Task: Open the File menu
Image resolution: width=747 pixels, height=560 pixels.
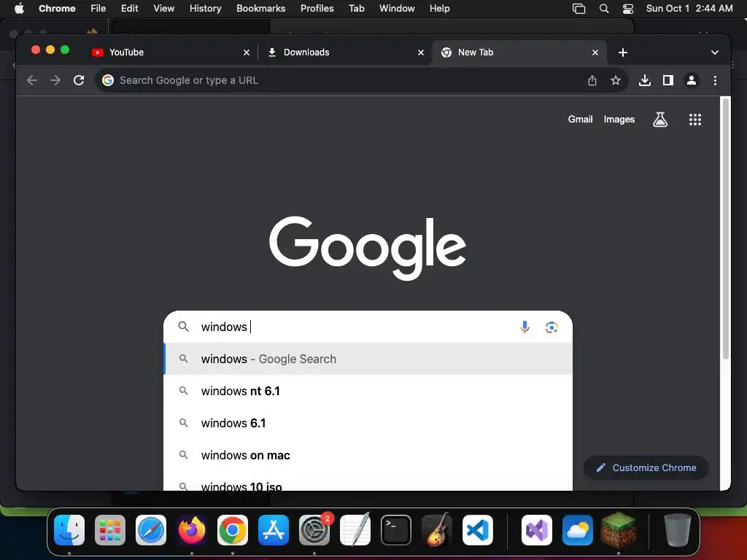Action: coord(98,8)
